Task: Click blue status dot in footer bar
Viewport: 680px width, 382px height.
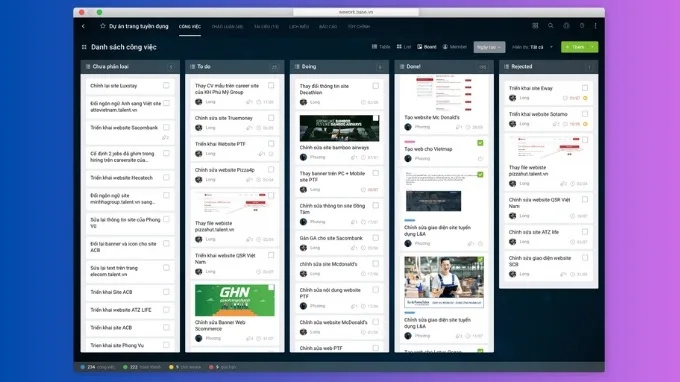Action: [82, 367]
